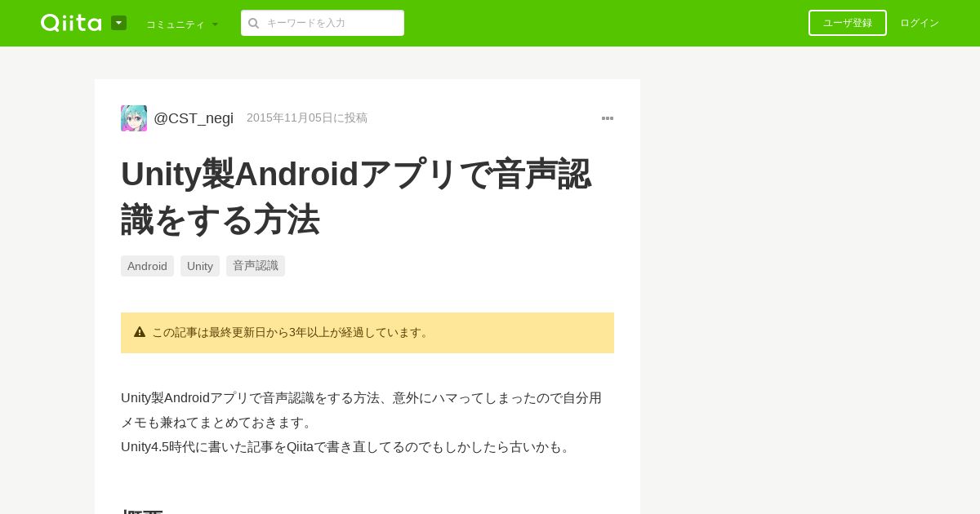Viewport: 980px width, 514px height.
Task: Open the article three-dot options menu
Action: tap(608, 118)
